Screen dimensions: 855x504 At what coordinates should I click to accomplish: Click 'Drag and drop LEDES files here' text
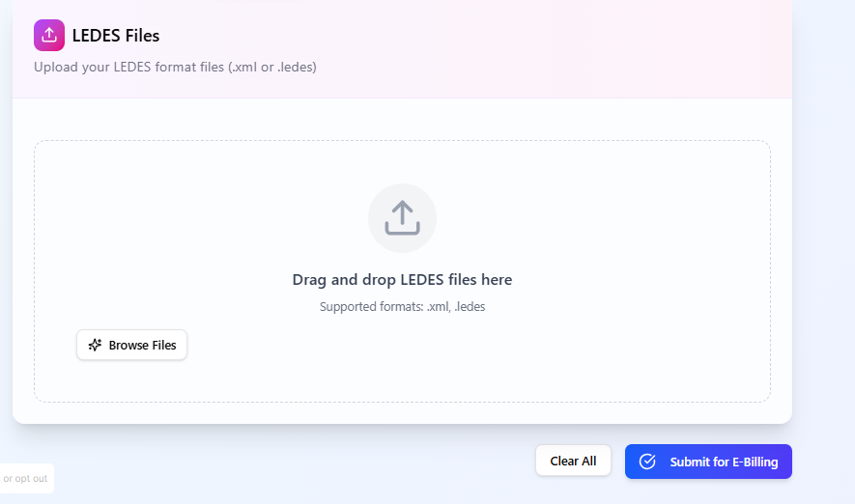coord(403,279)
